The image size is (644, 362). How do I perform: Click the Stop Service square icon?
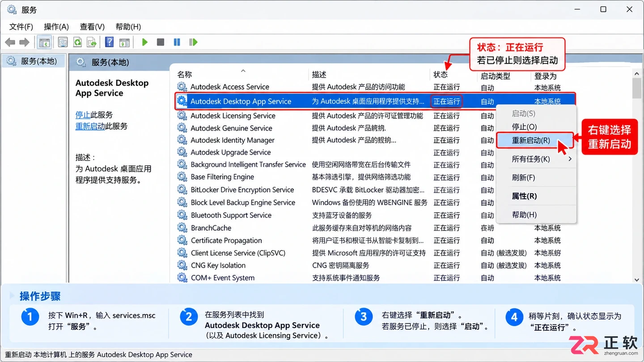(x=161, y=42)
